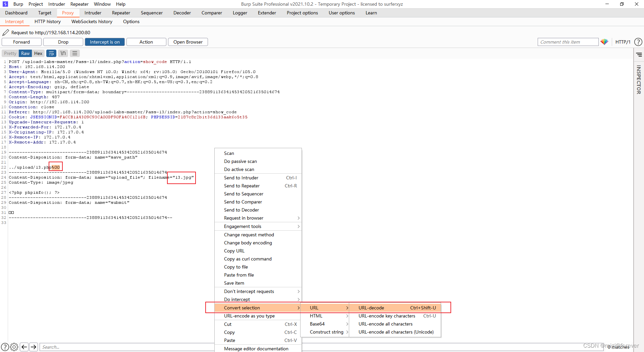Click the pencil edit request target icon
The image size is (644, 352).
tap(6, 33)
